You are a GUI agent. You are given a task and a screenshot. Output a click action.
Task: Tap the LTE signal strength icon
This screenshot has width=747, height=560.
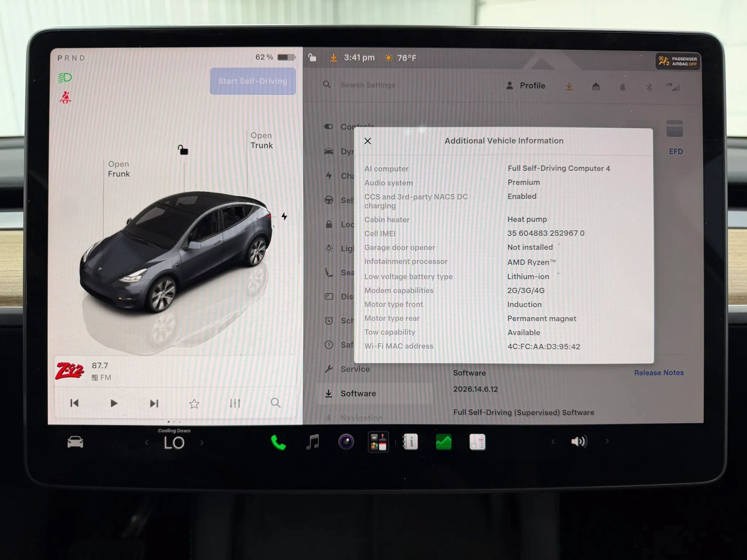[673, 87]
